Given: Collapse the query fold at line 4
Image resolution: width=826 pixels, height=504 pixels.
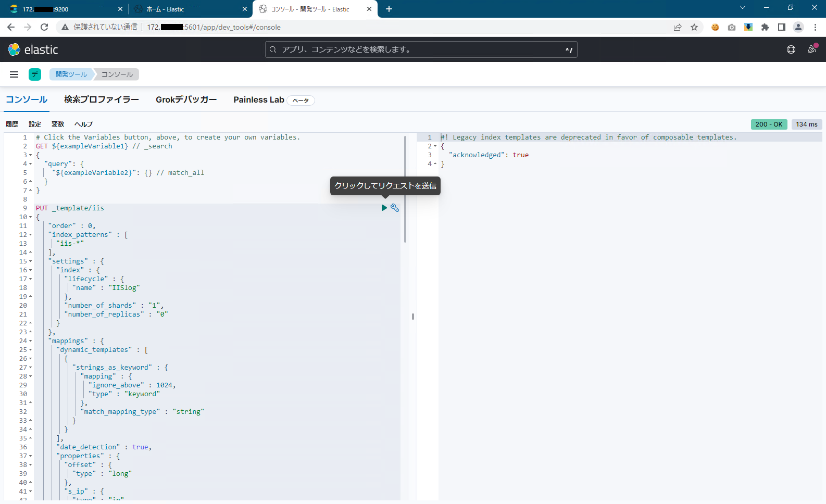Looking at the screenshot, I should point(30,164).
